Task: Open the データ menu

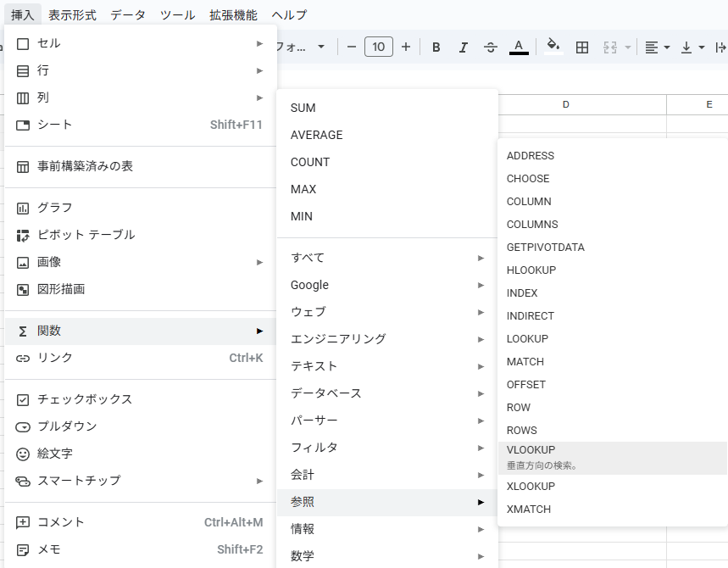Action: [128, 15]
